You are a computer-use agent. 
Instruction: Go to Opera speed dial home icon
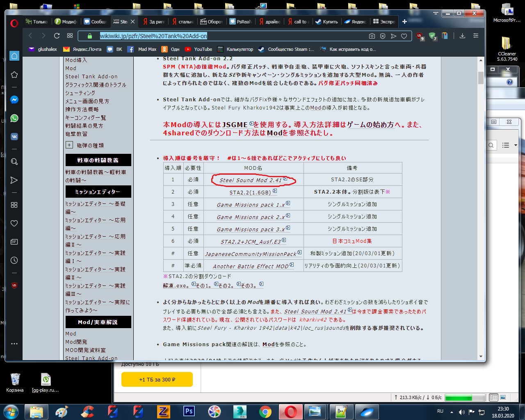[x=14, y=56]
